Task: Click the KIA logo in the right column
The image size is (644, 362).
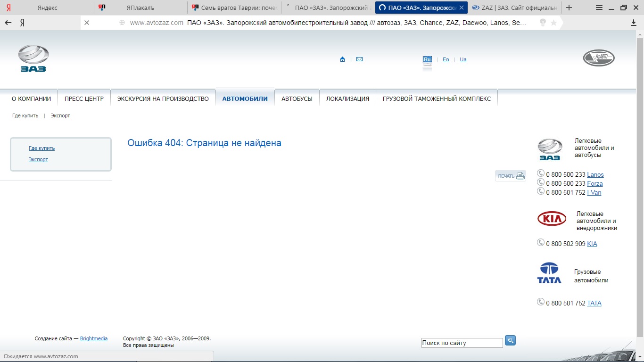Action: click(552, 219)
